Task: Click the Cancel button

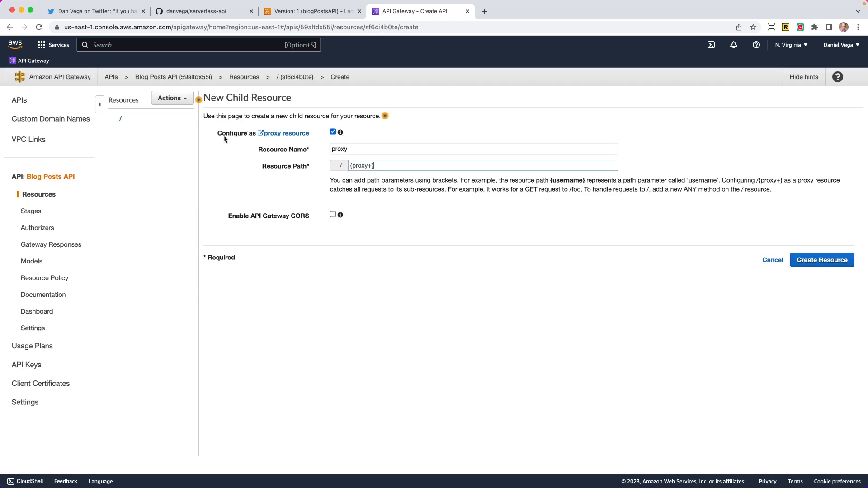Action: point(773,260)
